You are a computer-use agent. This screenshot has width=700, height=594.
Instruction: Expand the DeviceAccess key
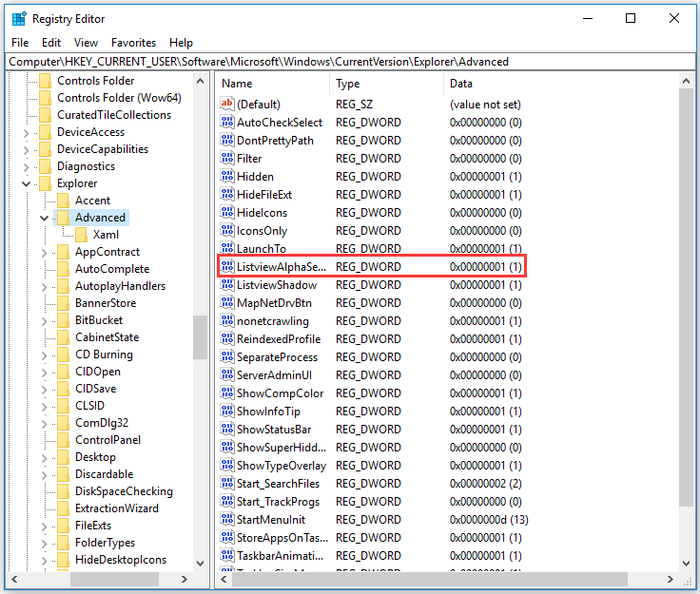point(26,132)
